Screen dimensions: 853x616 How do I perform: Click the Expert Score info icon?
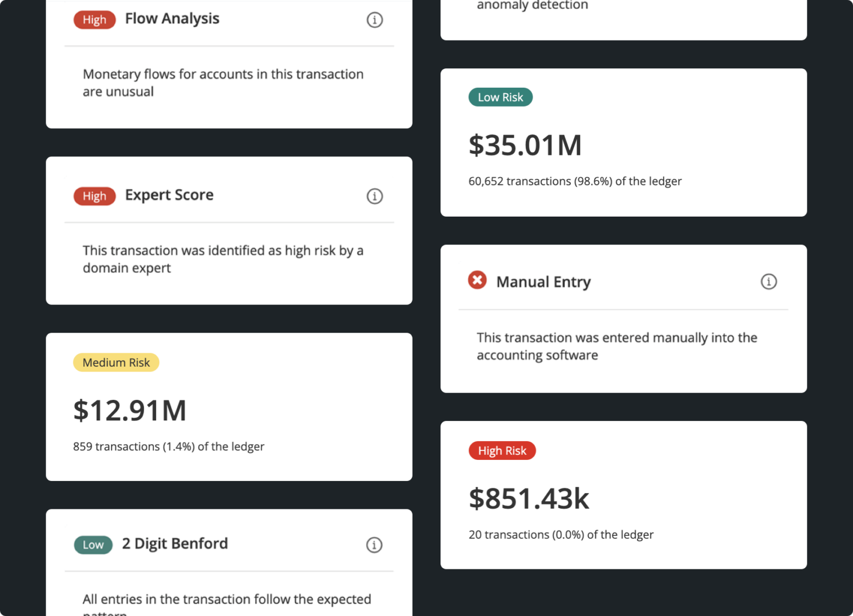coord(374,196)
